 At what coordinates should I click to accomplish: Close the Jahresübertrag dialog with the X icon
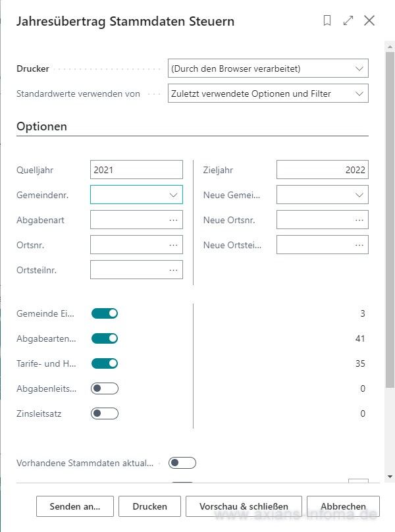click(x=369, y=20)
